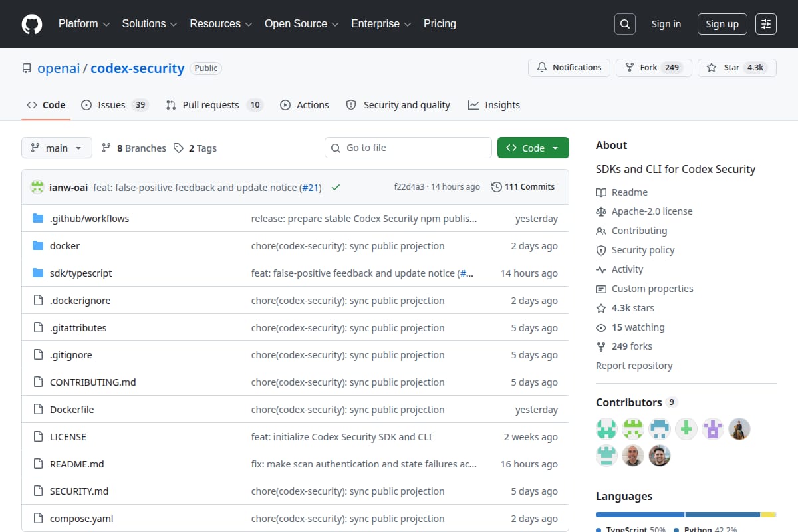
Task: Open CONTRIBUTING.md file
Action: (x=92, y=382)
